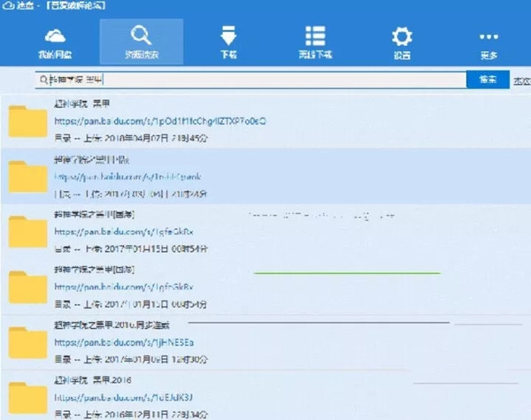Screen dimensions: 531x420
Task: Click title 超神学院 黑甲.2016
Action: (x=93, y=380)
